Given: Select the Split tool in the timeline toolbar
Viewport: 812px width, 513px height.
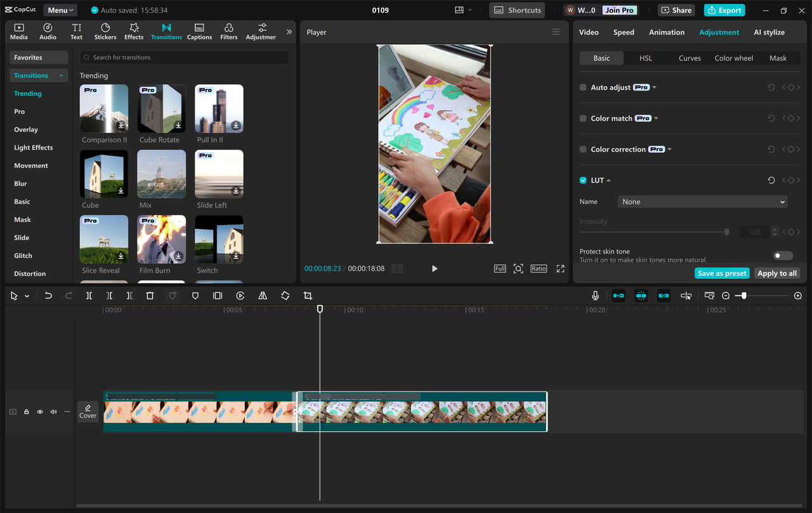Looking at the screenshot, I should (89, 295).
